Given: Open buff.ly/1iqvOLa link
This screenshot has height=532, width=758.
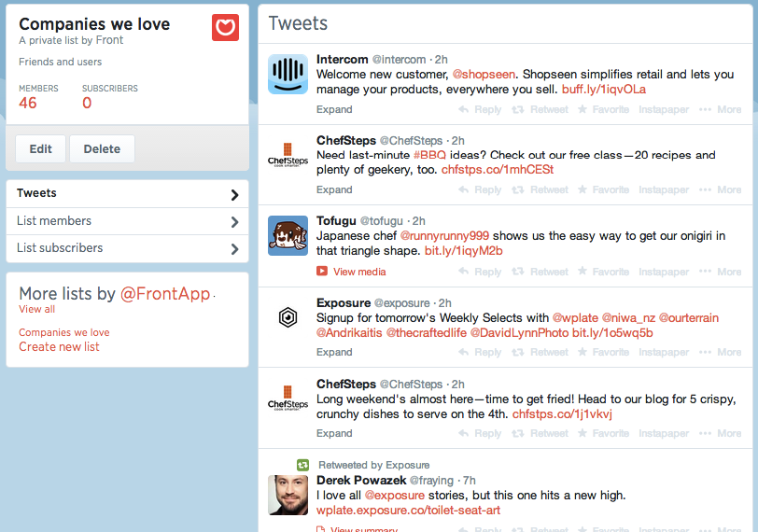Looking at the screenshot, I should coord(604,90).
